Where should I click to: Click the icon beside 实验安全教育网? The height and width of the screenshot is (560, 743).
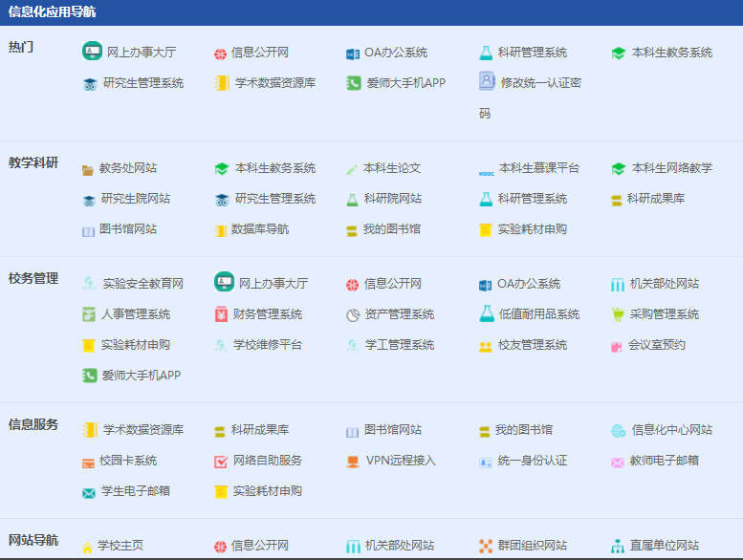pyautogui.click(x=89, y=284)
